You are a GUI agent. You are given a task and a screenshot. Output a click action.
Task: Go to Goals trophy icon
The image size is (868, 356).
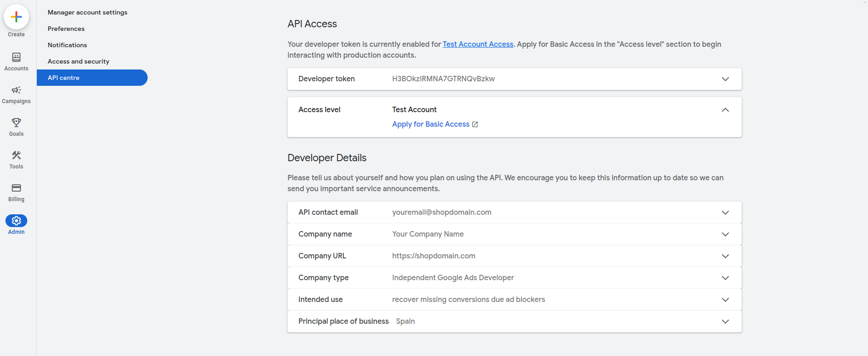[x=16, y=123]
